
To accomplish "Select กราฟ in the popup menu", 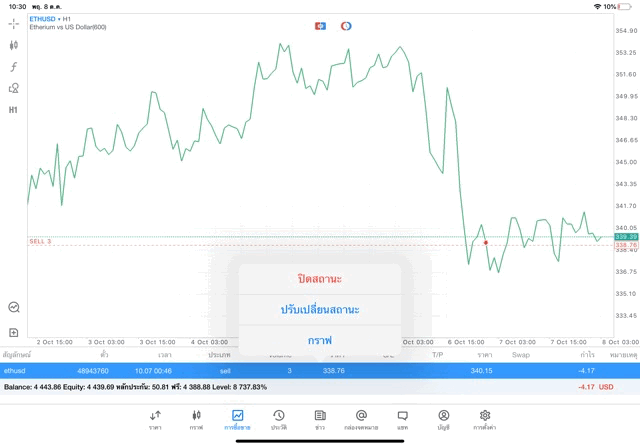I will pyautogui.click(x=319, y=340).
